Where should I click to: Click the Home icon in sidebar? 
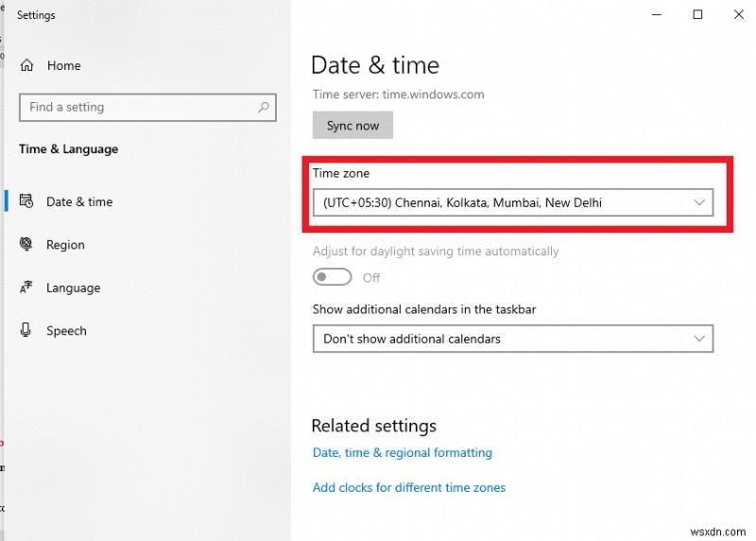point(26,65)
